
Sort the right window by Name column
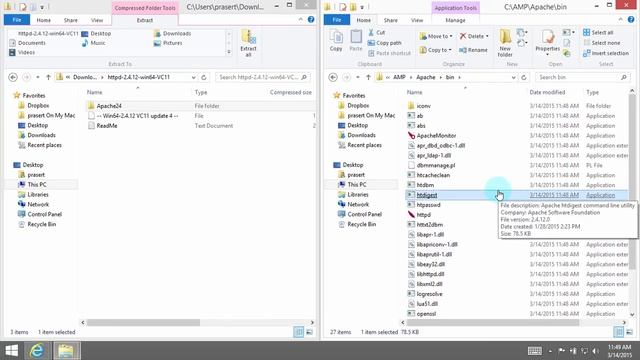click(414, 92)
